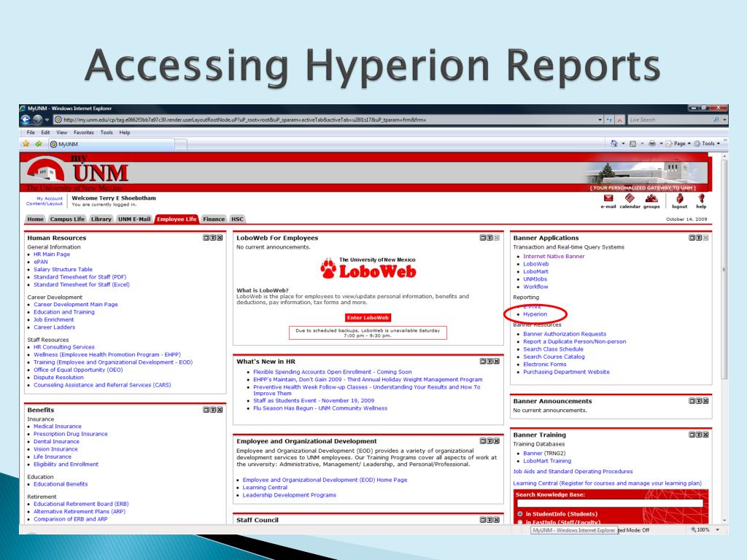Click the Add to Favorites icon
This screenshot has width=747, height=560.
pyautogui.click(x=38, y=144)
